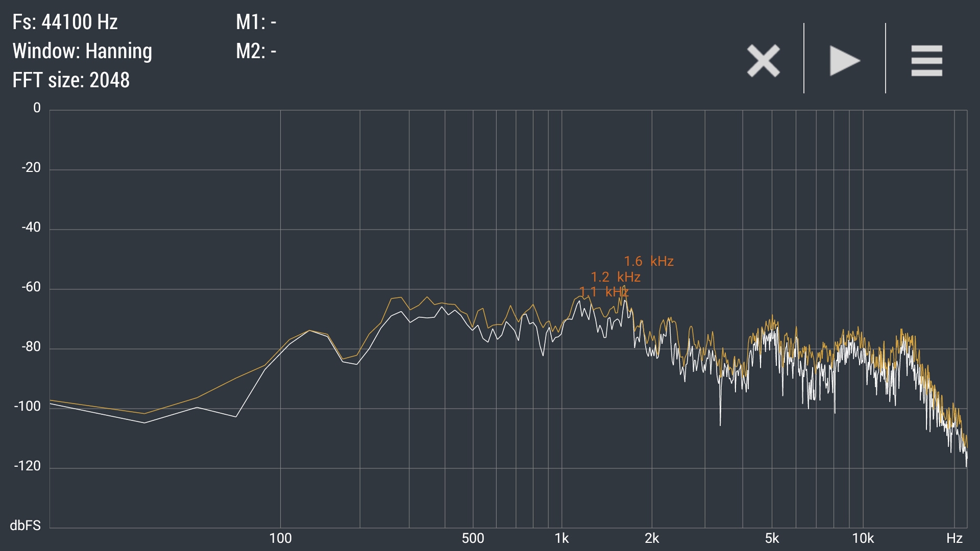
Task: Select the M1 marker readout
Action: click(256, 22)
